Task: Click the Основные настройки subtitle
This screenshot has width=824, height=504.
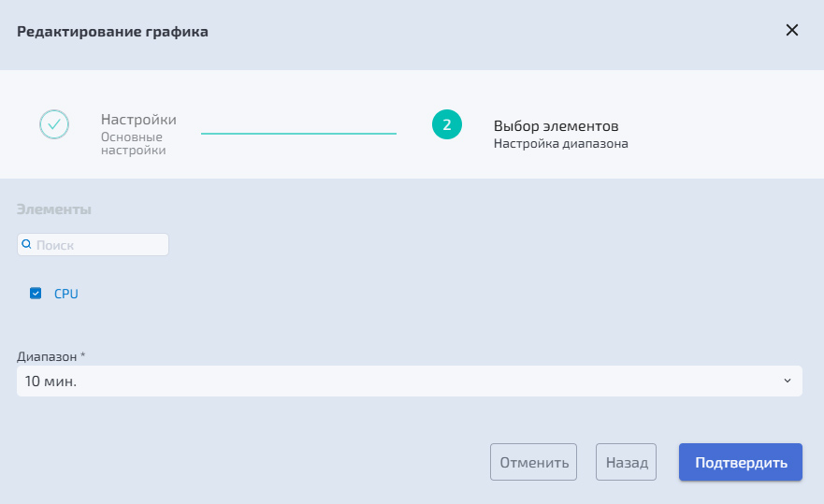Action: [133, 143]
